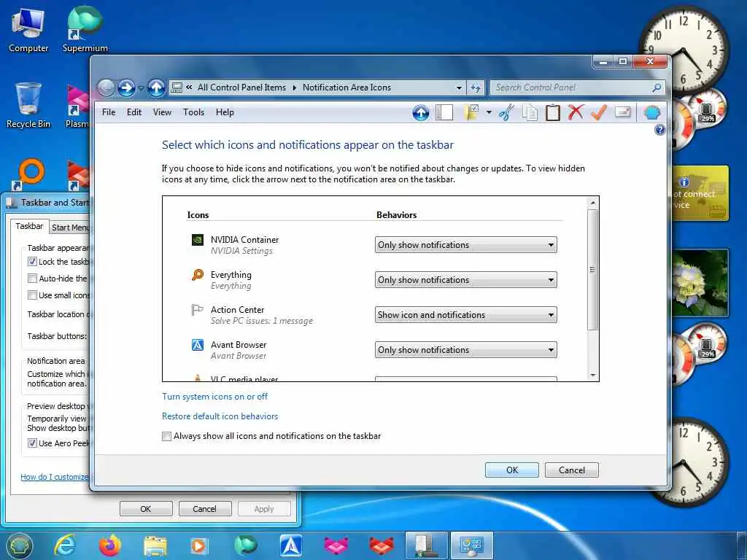Select the Taskbar tab in properties window
The height and width of the screenshot is (560, 747).
(29, 226)
